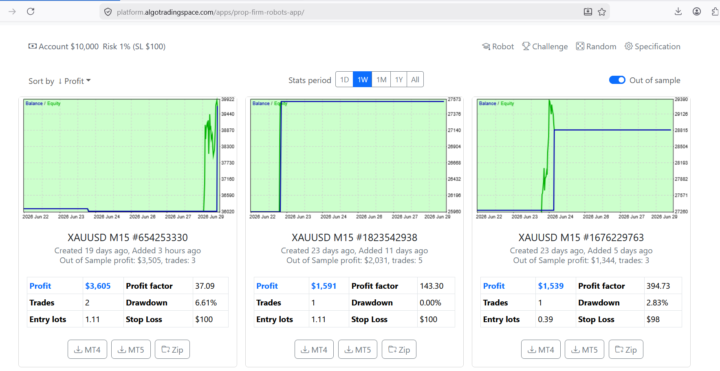Click Profit label in #1823542938 card
720x371 pixels.
[x=267, y=286]
